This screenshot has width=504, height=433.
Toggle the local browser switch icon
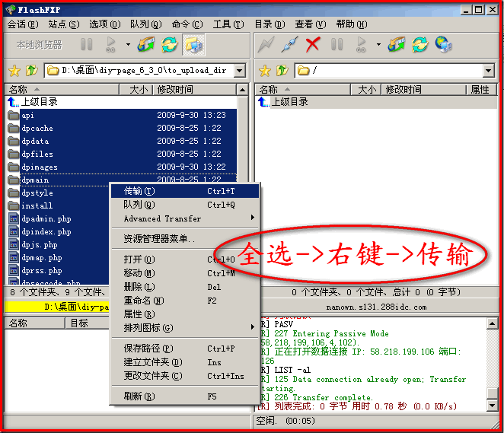pyautogui.click(x=193, y=45)
